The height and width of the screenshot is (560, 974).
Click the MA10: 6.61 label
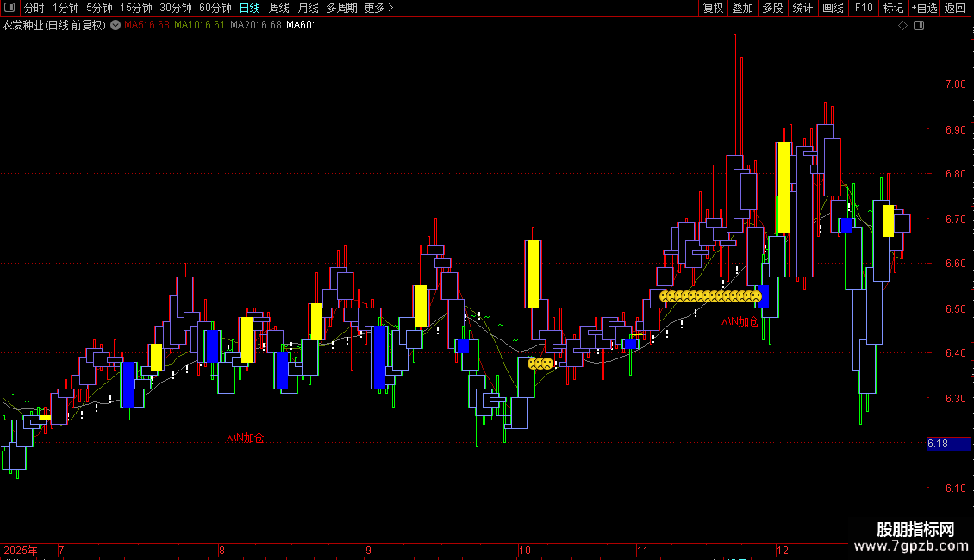pos(199,26)
